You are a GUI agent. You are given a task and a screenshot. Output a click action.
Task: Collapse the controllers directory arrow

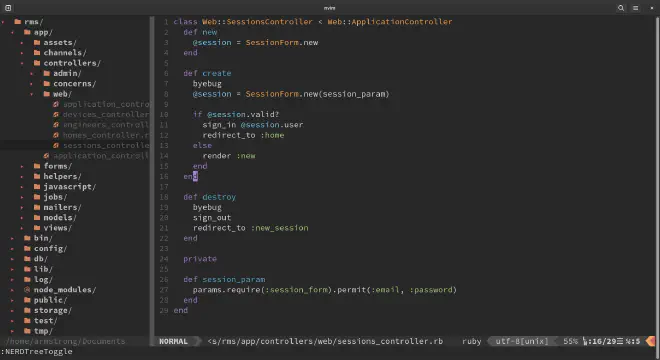[22, 63]
